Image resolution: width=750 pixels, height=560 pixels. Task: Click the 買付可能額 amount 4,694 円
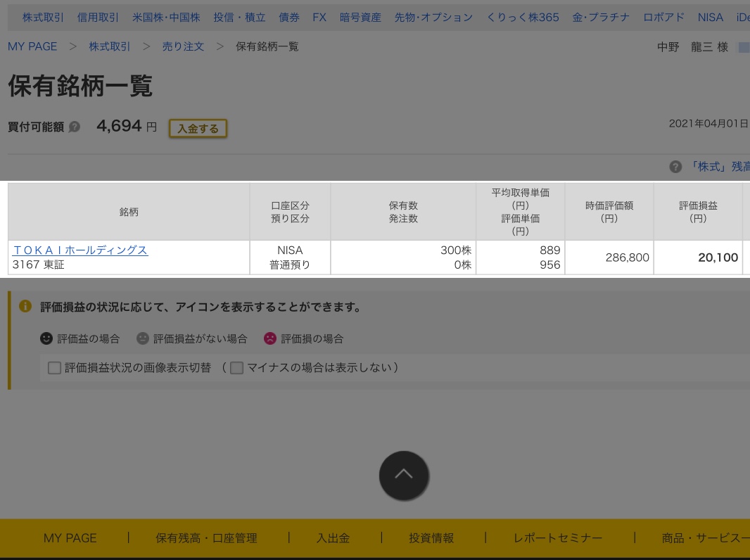click(x=126, y=126)
